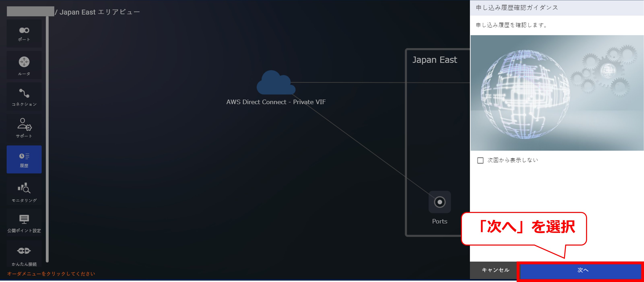This screenshot has width=644, height=282.
Task: Select the Ports node icon
Action: 440,202
